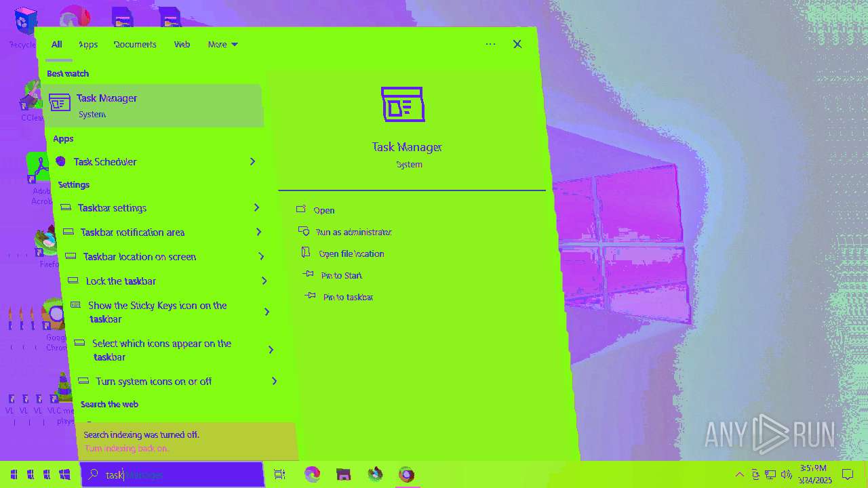Show hidden system tray icons
Screen dimensions: 868x488
pyautogui.click(x=739, y=474)
